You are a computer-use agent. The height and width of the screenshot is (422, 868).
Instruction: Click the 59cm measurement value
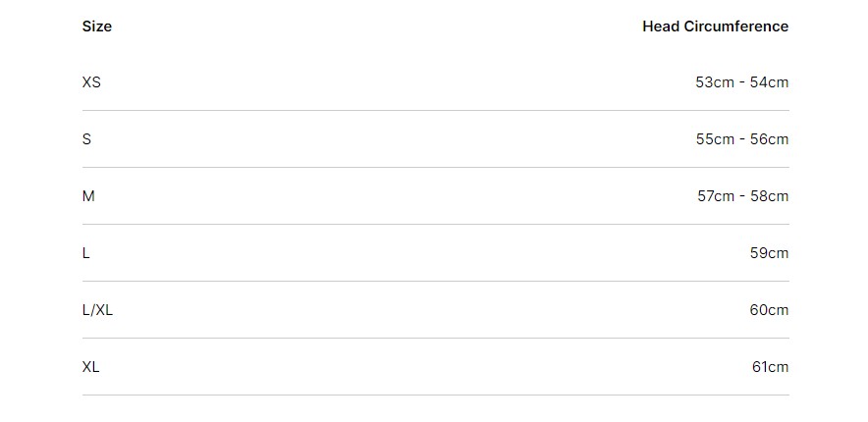click(770, 253)
